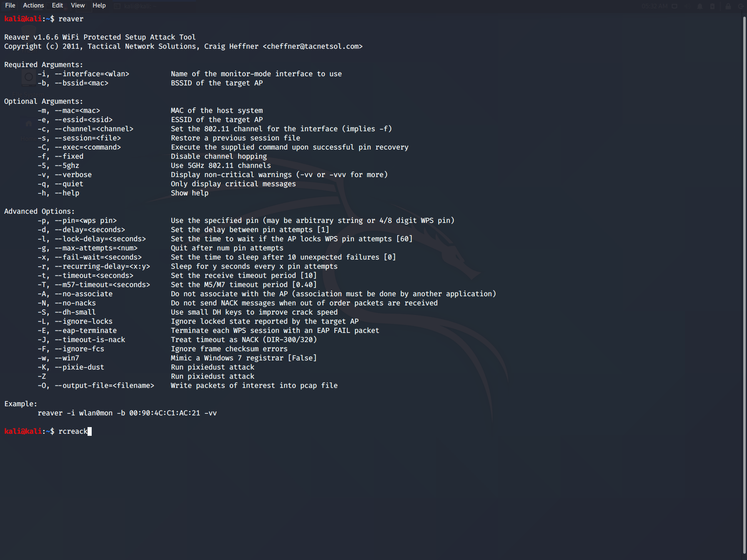
Task: Click the '-s, --session=<file>' option
Action: click(79, 138)
